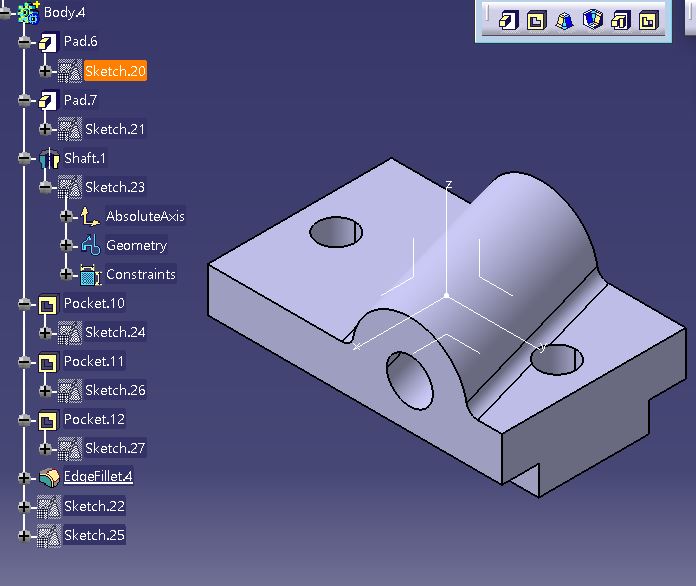Viewport: 696px width, 586px height.
Task: Select the "Pocket.11" label
Action: click(x=94, y=361)
